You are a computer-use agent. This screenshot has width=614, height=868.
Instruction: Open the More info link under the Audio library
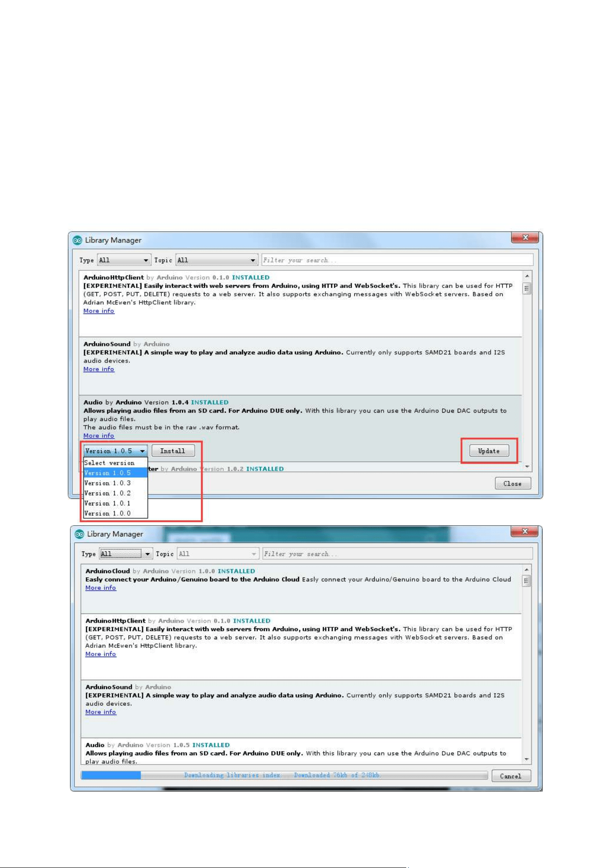coord(99,435)
